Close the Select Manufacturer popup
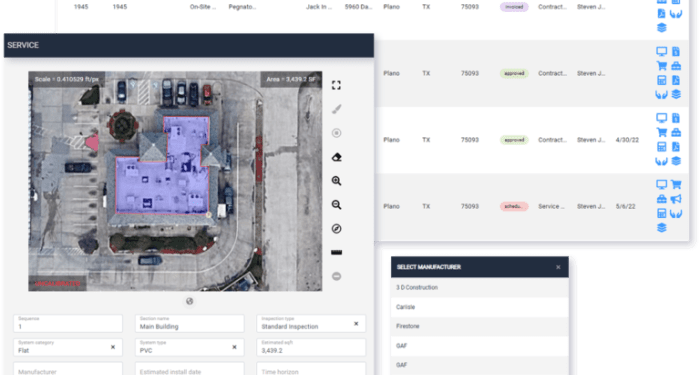The height and width of the screenshot is (375, 700). click(558, 267)
